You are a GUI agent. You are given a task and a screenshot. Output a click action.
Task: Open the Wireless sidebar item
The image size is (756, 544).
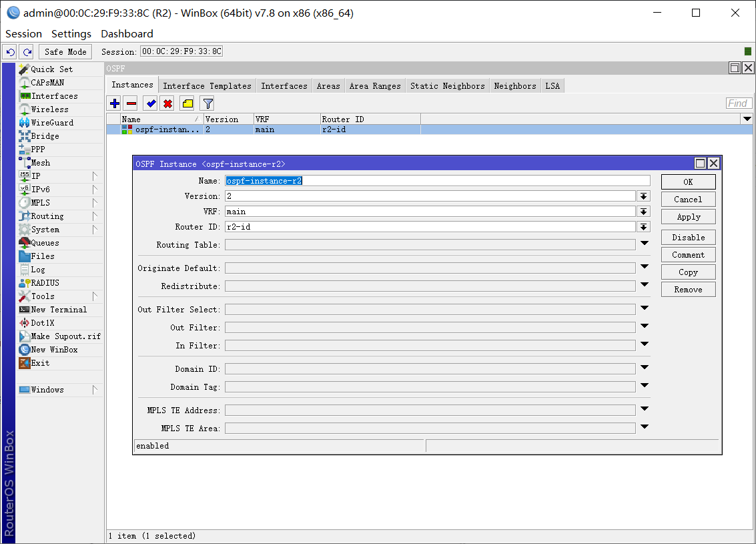[60, 109]
